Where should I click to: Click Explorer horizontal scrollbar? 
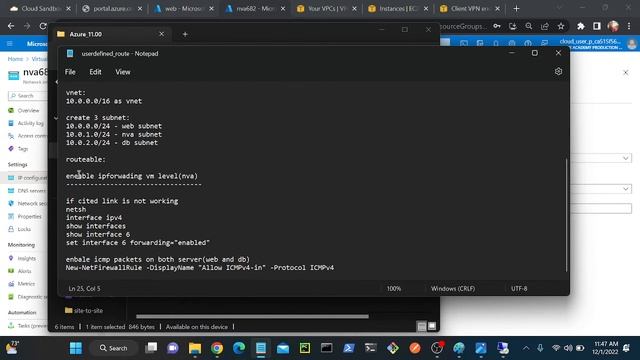point(252,316)
